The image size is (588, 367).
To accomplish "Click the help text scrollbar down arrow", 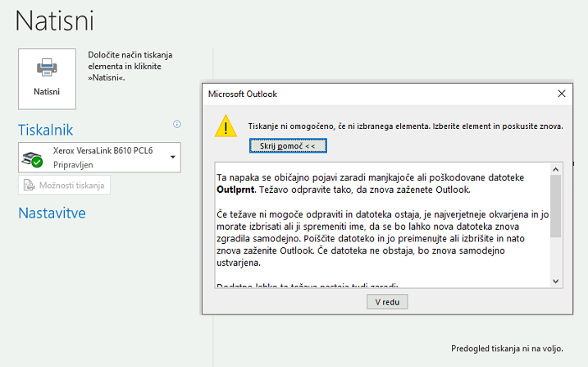I will click(556, 281).
